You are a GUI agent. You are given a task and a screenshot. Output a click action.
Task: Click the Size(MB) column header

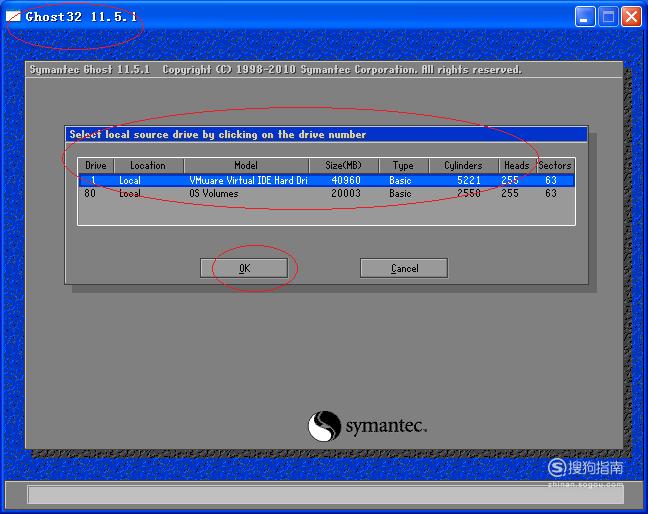(343, 165)
